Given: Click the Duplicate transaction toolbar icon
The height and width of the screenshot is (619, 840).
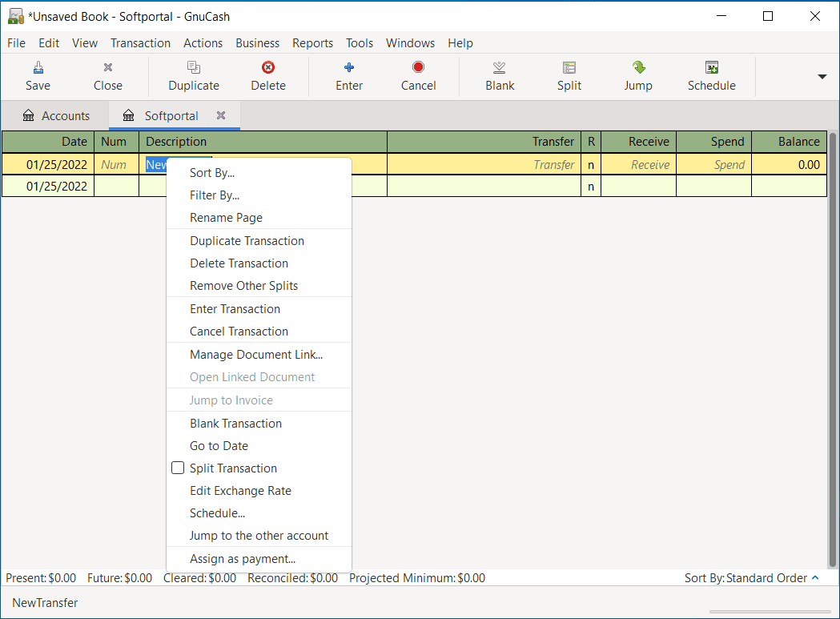Looking at the screenshot, I should [194, 67].
